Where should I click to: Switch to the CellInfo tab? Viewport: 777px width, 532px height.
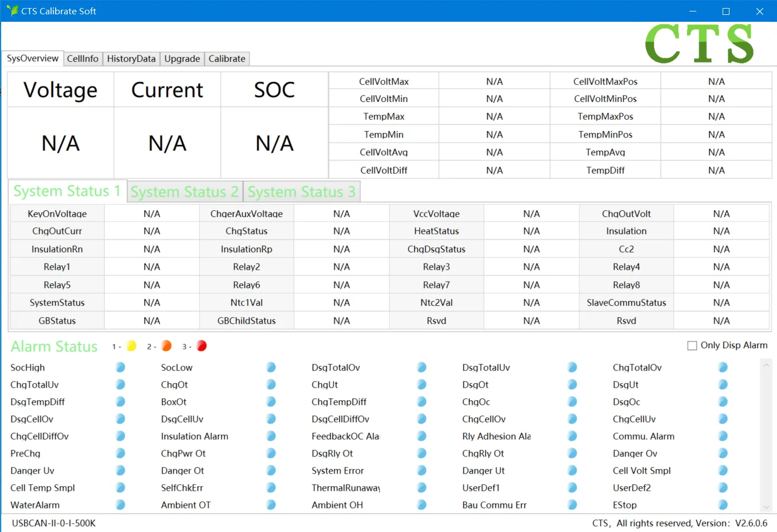pyautogui.click(x=82, y=58)
